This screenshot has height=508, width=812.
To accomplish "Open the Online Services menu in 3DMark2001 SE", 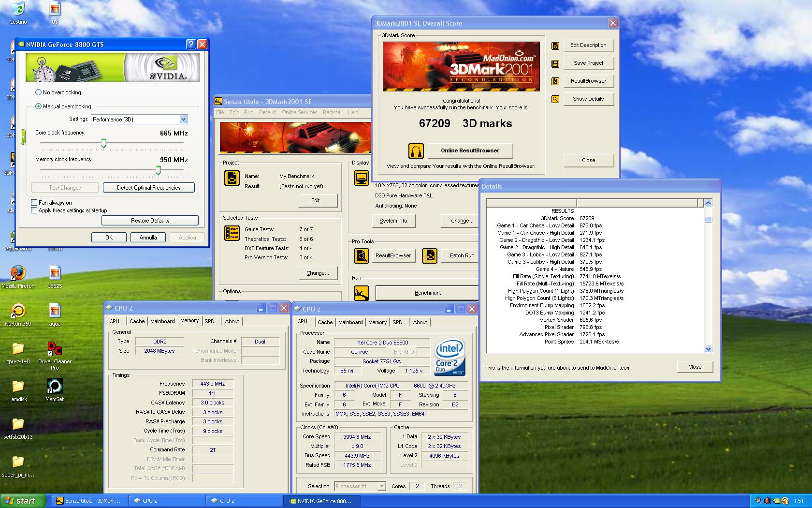I will click(300, 112).
